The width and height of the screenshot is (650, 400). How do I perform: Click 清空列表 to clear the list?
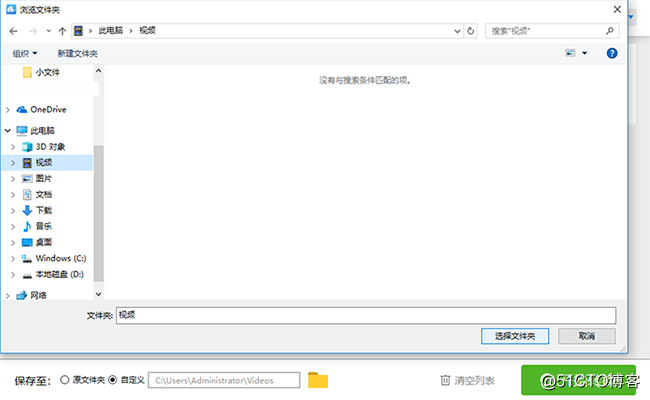467,380
